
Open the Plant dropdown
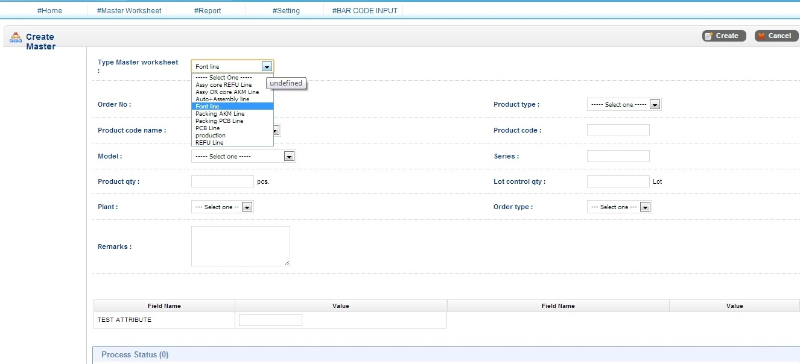(222, 207)
